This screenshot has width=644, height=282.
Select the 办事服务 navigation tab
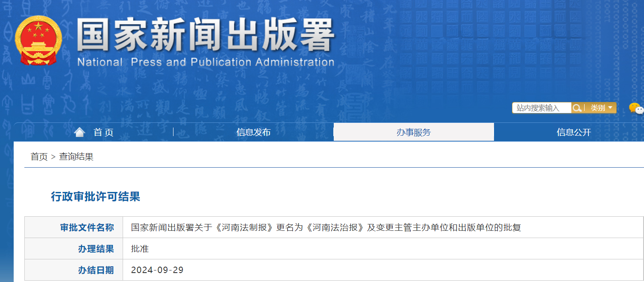414,132
